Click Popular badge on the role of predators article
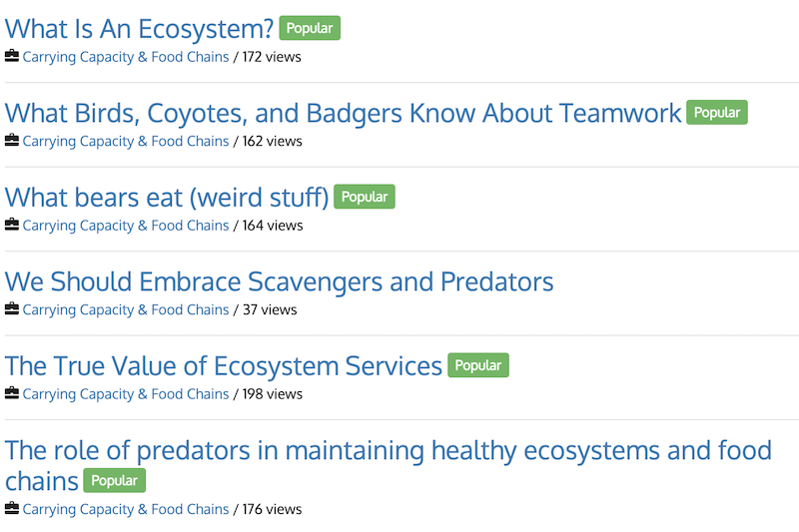 coord(115,481)
